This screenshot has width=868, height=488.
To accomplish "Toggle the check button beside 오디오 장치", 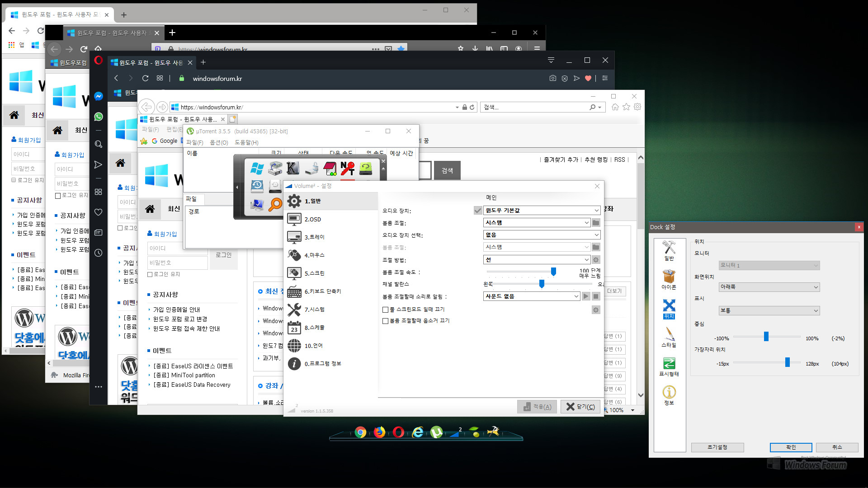I will [x=477, y=211].
